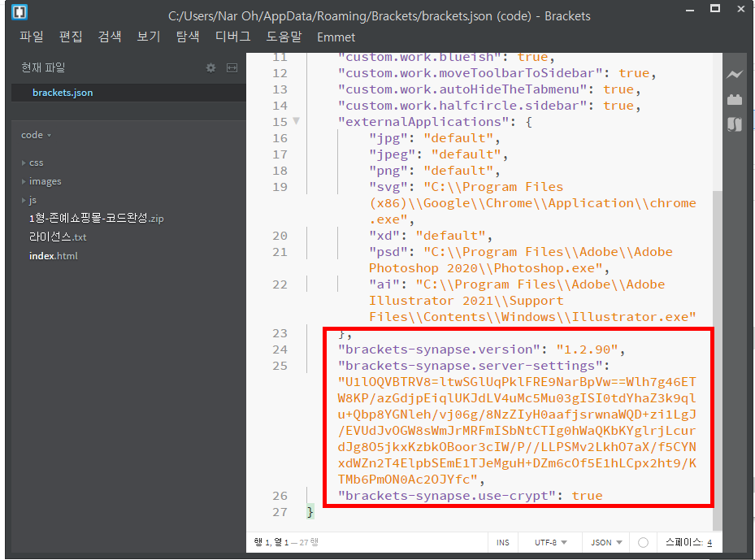Screen dimensions: 755x560
Task: Open the JSON language mode dropdown
Action: (606, 543)
